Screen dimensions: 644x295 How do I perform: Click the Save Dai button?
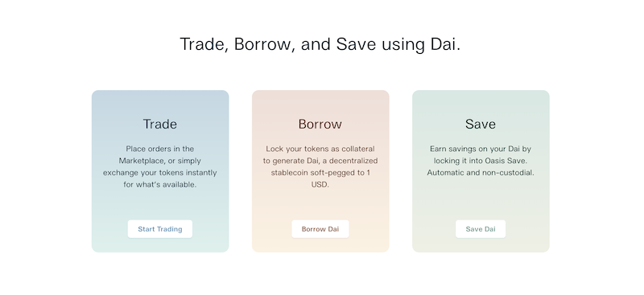click(x=481, y=229)
